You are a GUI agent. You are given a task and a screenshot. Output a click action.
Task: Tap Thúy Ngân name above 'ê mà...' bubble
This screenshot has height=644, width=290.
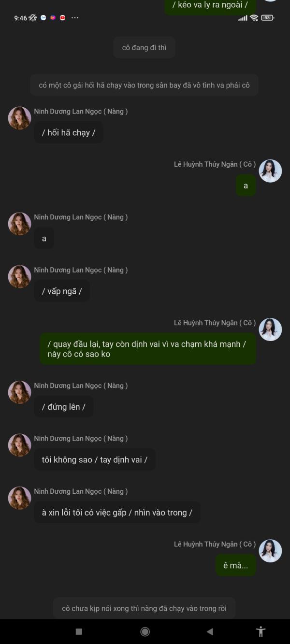coord(215,544)
